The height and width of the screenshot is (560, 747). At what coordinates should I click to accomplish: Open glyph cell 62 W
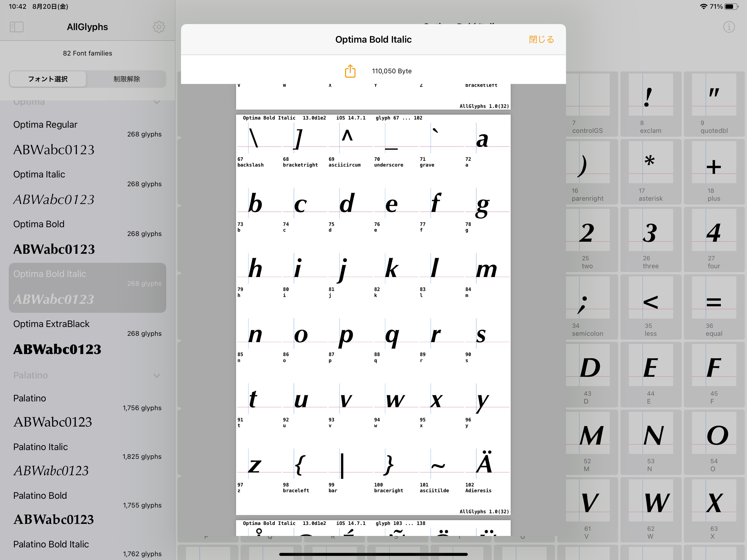[x=651, y=510]
